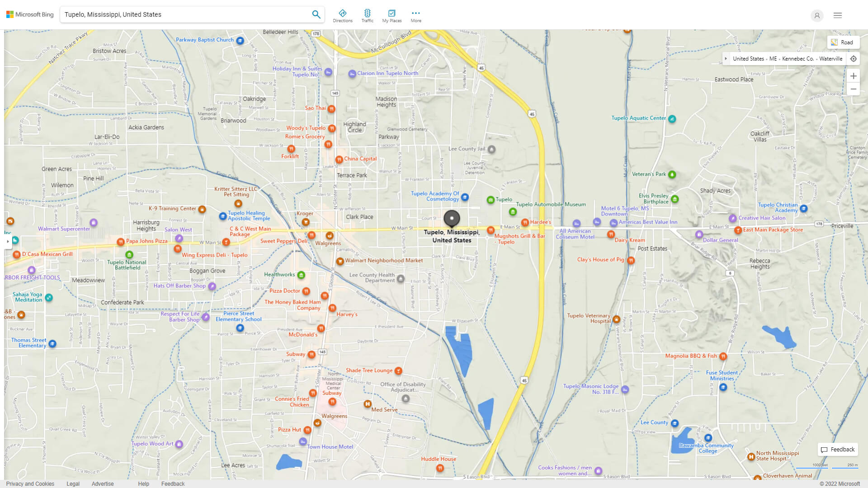Select the Tupelo, Mississippi map pin
The width and height of the screenshot is (868, 488).
[452, 218]
